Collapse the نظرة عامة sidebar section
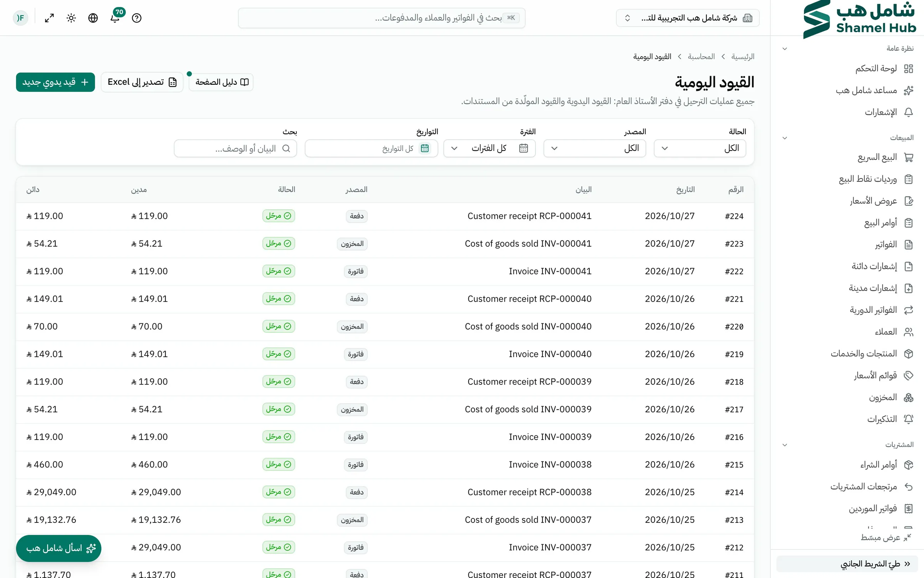 tap(785, 49)
